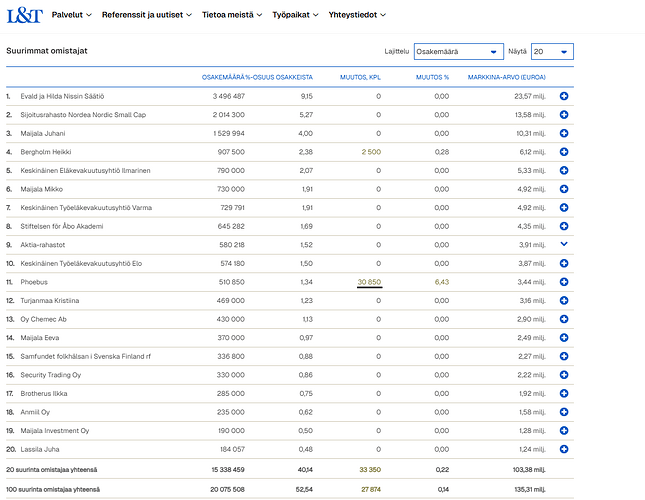Click plus icon on Bergholm Heikki row
645x500 pixels.
564,152
